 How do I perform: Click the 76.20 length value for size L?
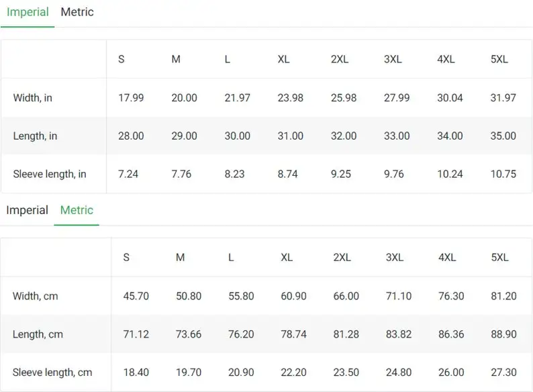241,334
